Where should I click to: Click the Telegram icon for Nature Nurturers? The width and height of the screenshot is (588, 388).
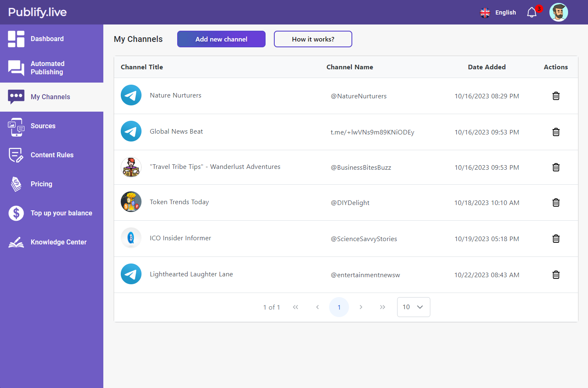coord(131,95)
